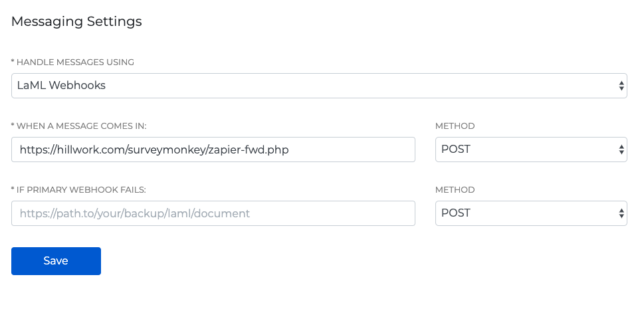
Task: Open the Handle Messages Using dropdown
Action: pyautogui.click(x=319, y=86)
